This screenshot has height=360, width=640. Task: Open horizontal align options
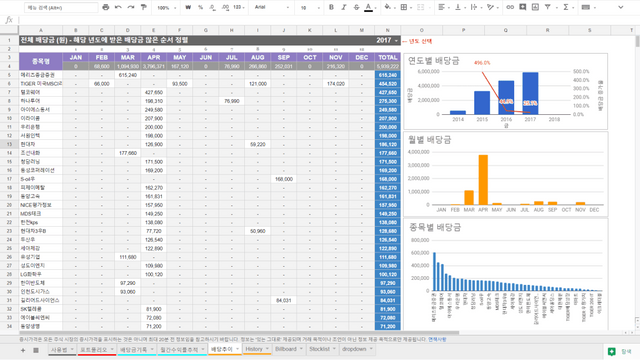443,7
